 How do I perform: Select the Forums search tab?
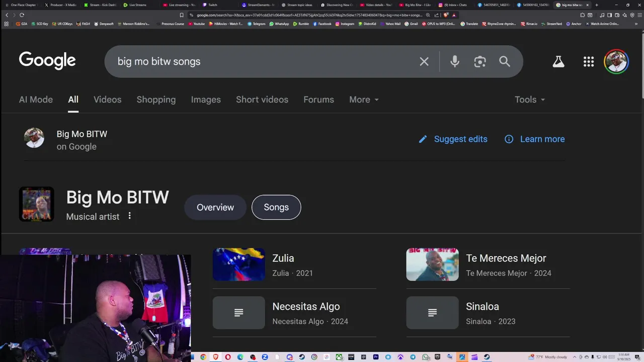point(318,100)
